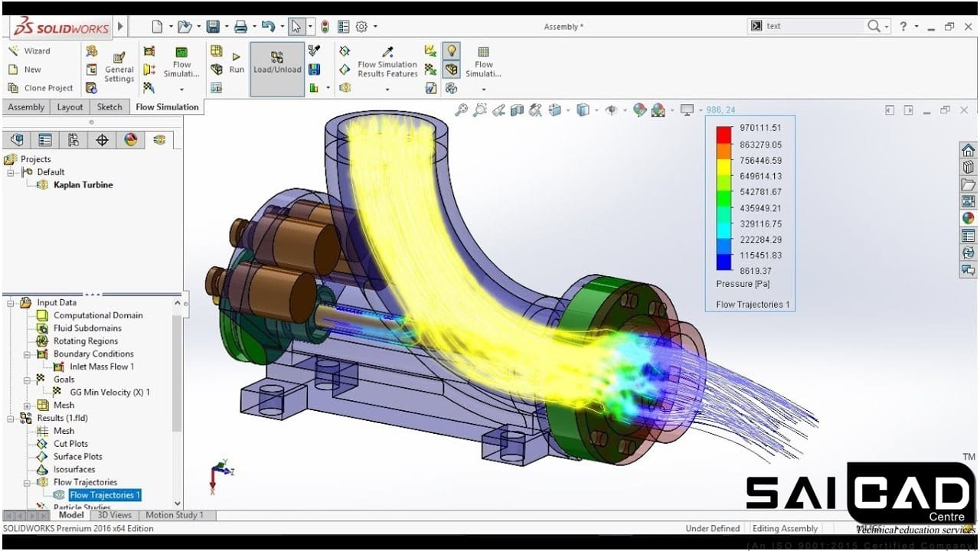Click the Section View icon
The height and width of the screenshot is (551, 980).
[517, 110]
